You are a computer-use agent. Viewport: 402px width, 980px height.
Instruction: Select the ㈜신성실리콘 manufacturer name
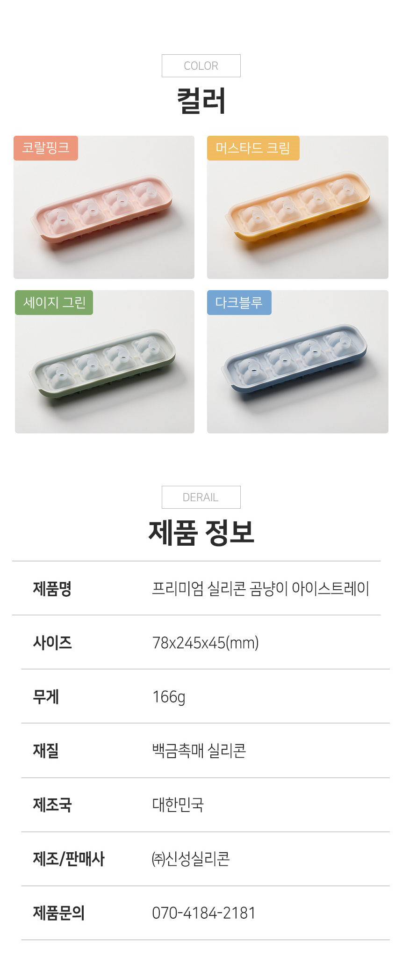191,859
